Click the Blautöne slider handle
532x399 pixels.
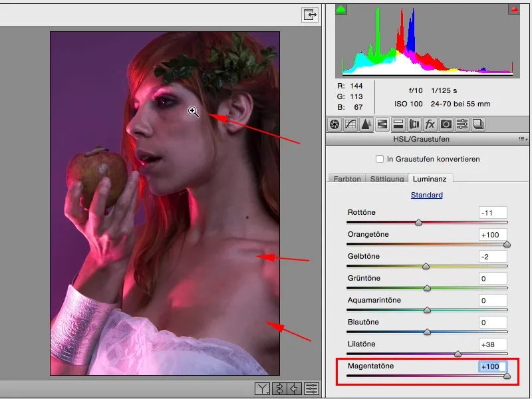pyautogui.click(x=427, y=332)
